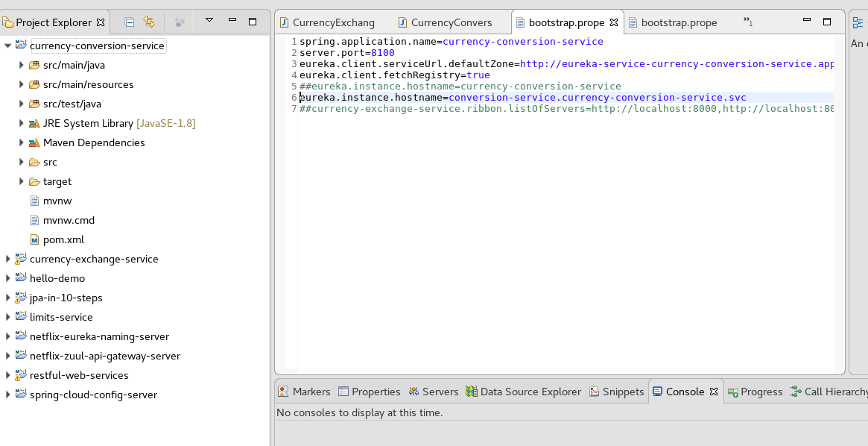Click the Snippets view icon

(x=594, y=392)
